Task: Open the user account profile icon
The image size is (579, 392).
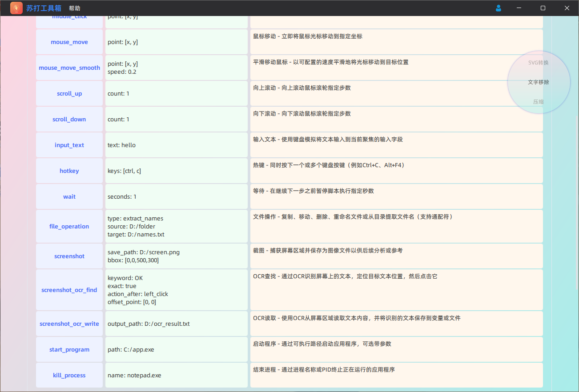Action: click(x=498, y=8)
